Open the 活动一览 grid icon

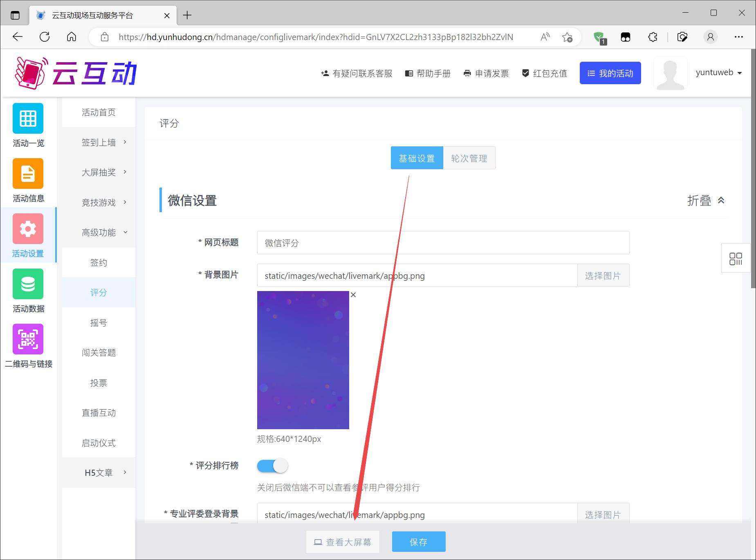pos(28,119)
